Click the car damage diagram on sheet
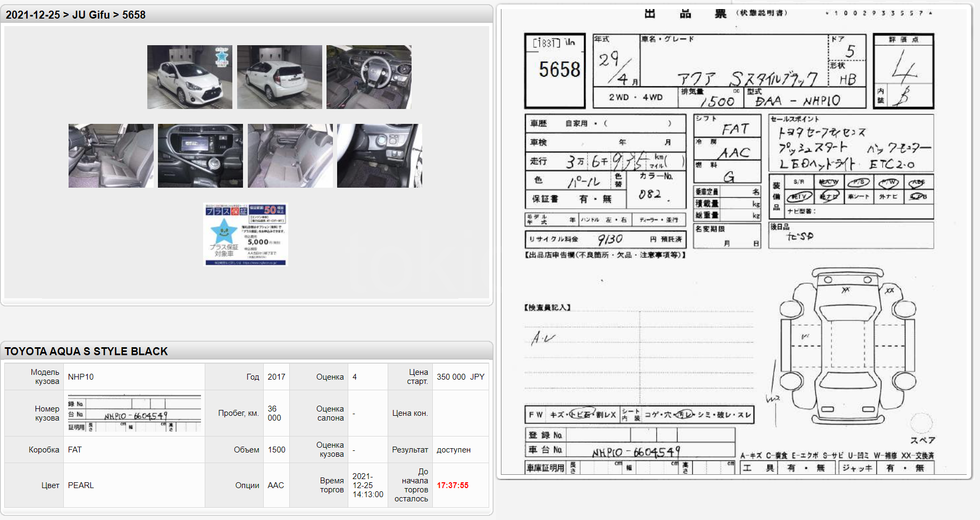This screenshot has width=980, height=520. [847, 346]
